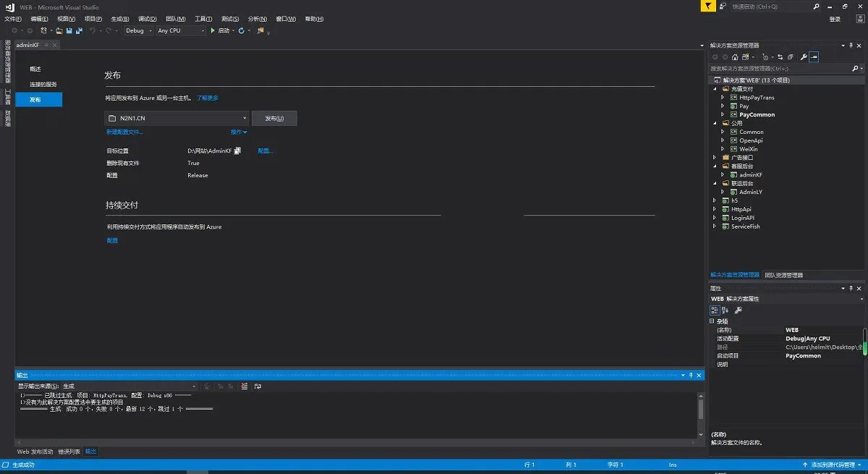Switch to the 团队资源管理器 tab

(x=784, y=275)
